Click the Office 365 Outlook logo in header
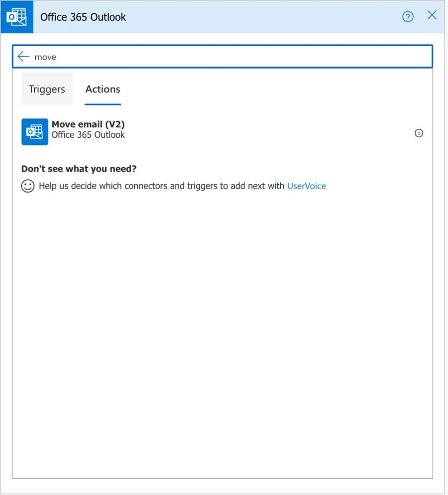The width and height of the screenshot is (448, 495). click(17, 17)
